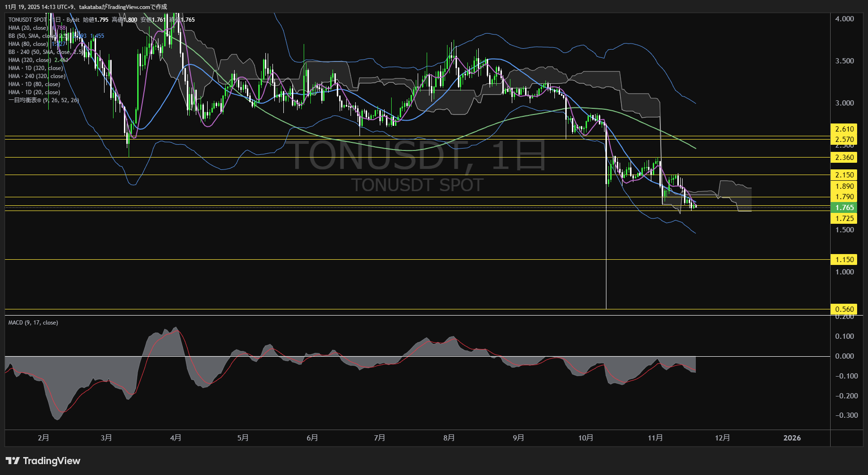The width and height of the screenshot is (868, 475).
Task: Click the HMA · 240 (320, close) legend
Action: (37, 76)
